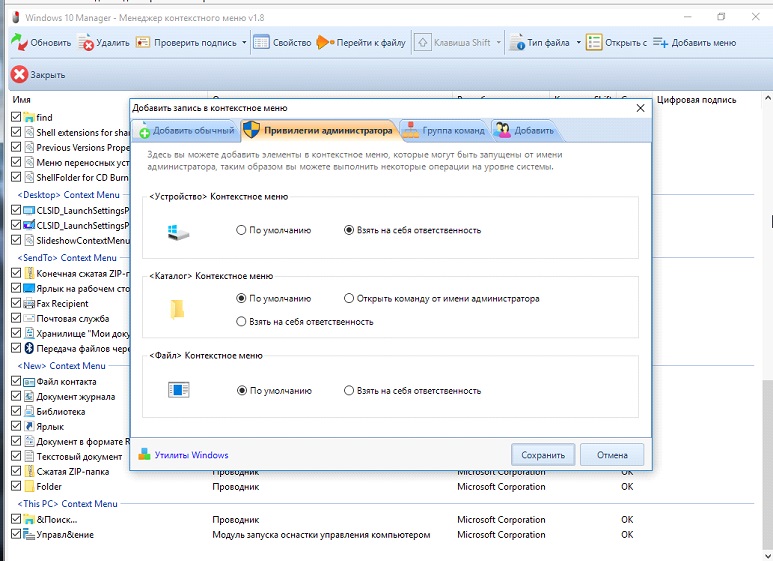Switch to Привилегии администратора tab
Viewport: 773px width, 561px height.
320,131
